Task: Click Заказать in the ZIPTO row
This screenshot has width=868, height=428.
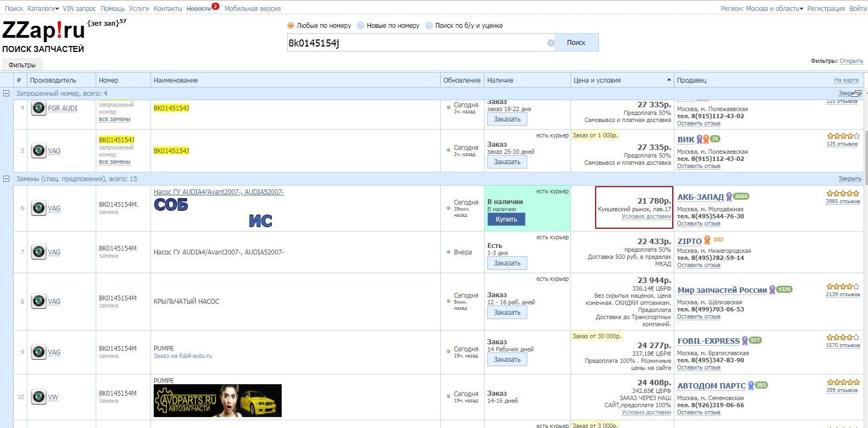Action: click(508, 263)
